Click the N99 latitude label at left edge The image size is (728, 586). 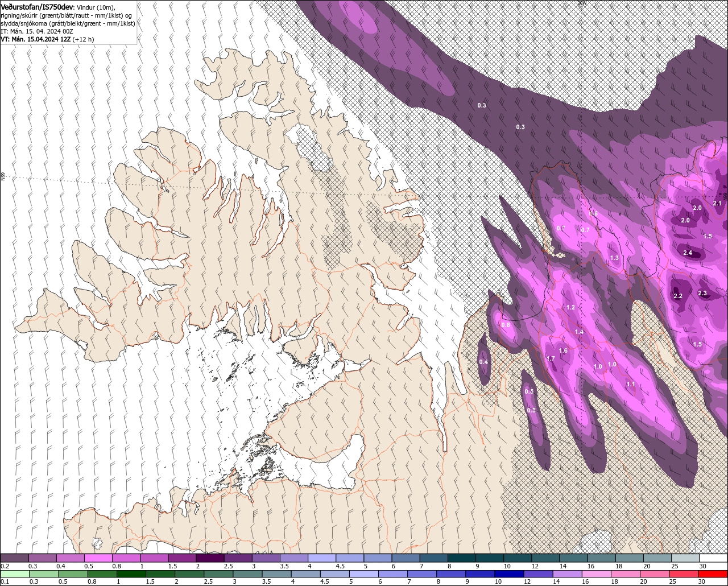tap(3, 177)
